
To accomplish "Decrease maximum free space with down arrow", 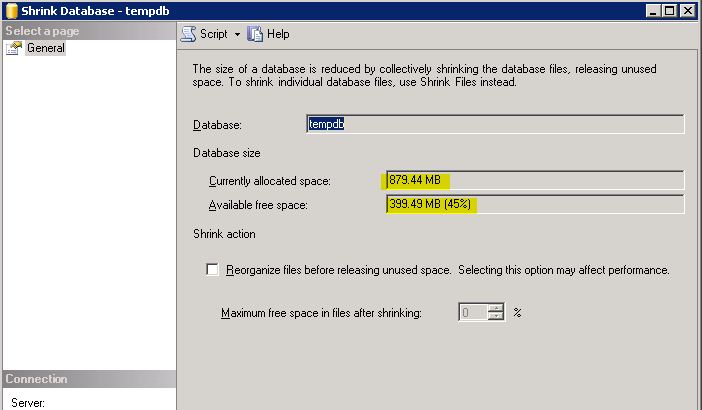I will pyautogui.click(x=495, y=317).
